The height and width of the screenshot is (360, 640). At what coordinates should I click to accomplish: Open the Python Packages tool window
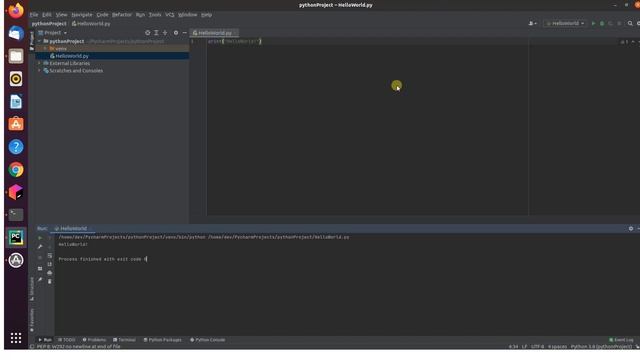[x=162, y=340]
